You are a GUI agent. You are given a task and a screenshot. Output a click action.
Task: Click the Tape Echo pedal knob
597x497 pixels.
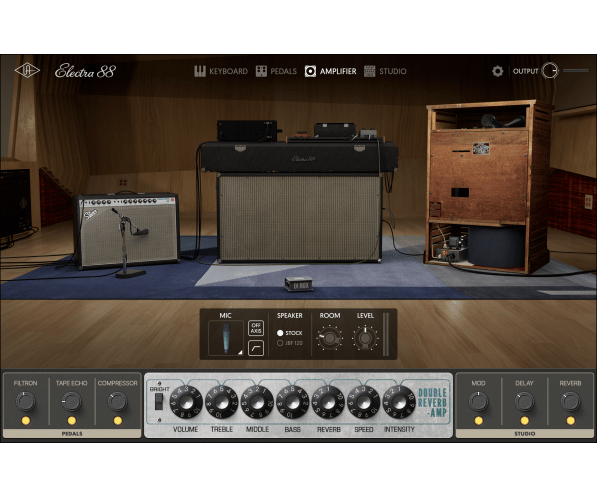(x=72, y=401)
